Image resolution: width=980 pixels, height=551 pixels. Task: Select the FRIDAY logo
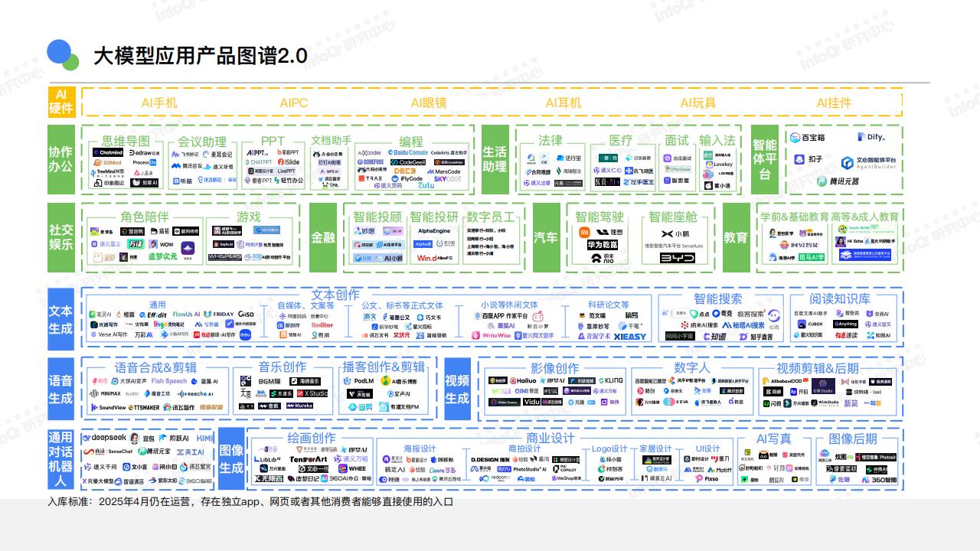218,315
